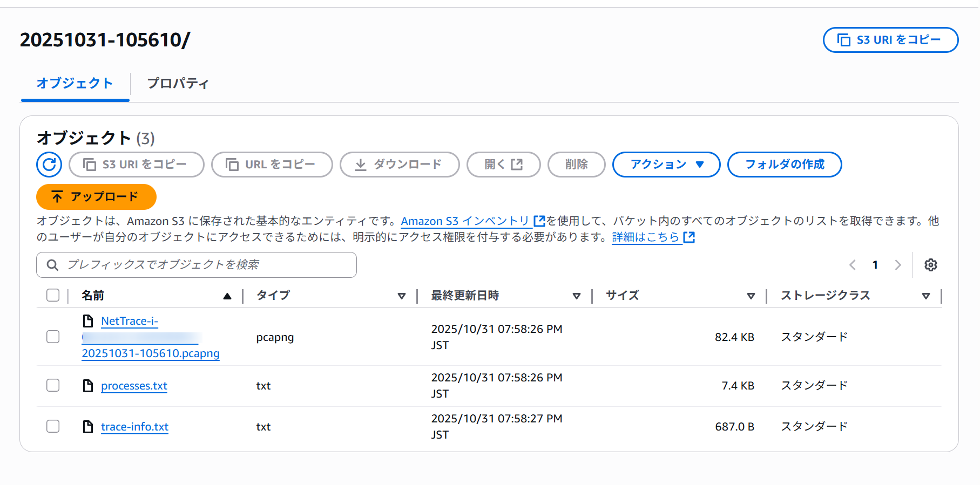Open table preferences gear icon
This screenshot has height=485, width=980.
click(930, 265)
